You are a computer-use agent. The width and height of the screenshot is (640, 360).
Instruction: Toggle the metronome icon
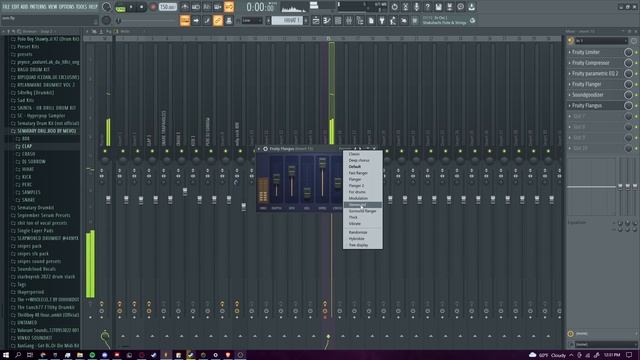point(185,7)
